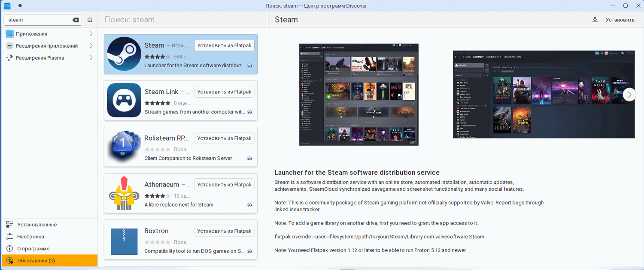
Task: Expand the Plasma add-ons chevron
Action: pos(91,57)
